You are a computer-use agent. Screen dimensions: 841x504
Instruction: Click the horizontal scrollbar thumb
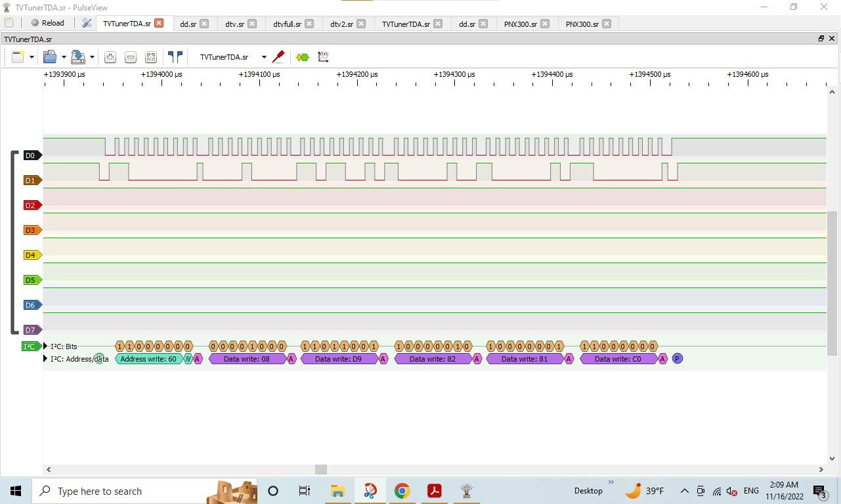tap(321, 469)
